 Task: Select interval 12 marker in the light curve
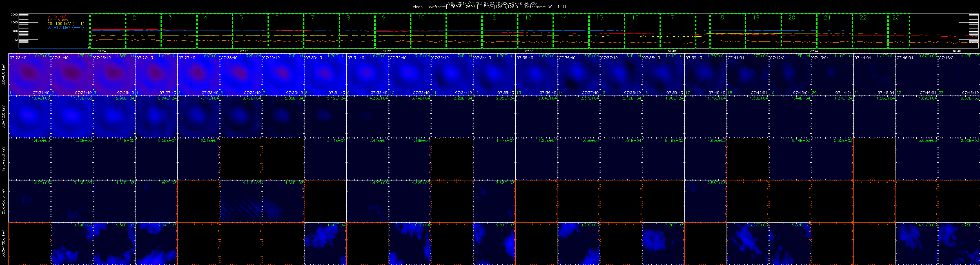pos(492,17)
